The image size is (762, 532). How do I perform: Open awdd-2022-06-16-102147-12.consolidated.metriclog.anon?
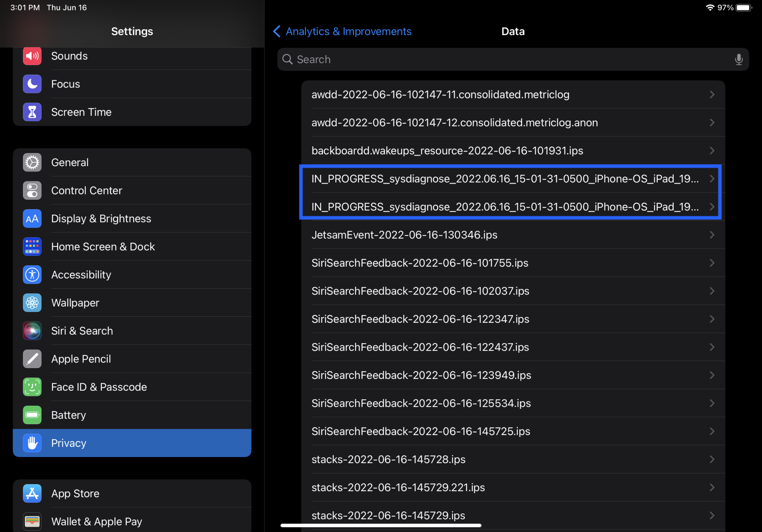[513, 123]
